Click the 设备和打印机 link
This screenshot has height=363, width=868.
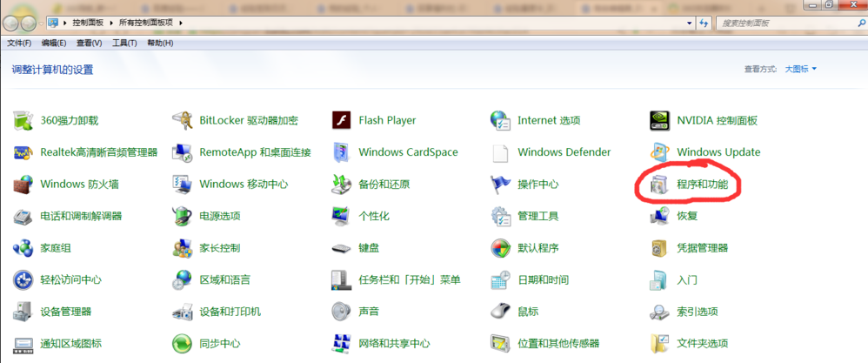coord(230,312)
